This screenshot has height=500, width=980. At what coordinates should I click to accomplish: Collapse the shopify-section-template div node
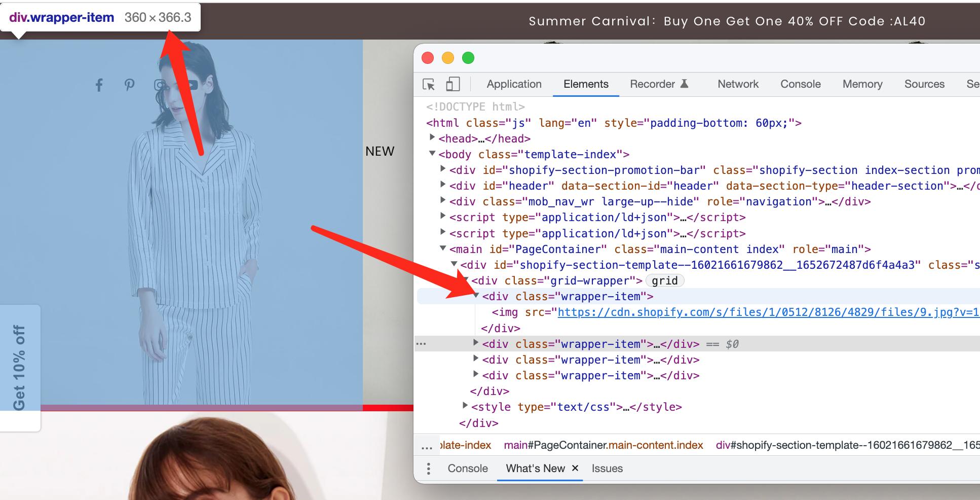[x=454, y=264]
